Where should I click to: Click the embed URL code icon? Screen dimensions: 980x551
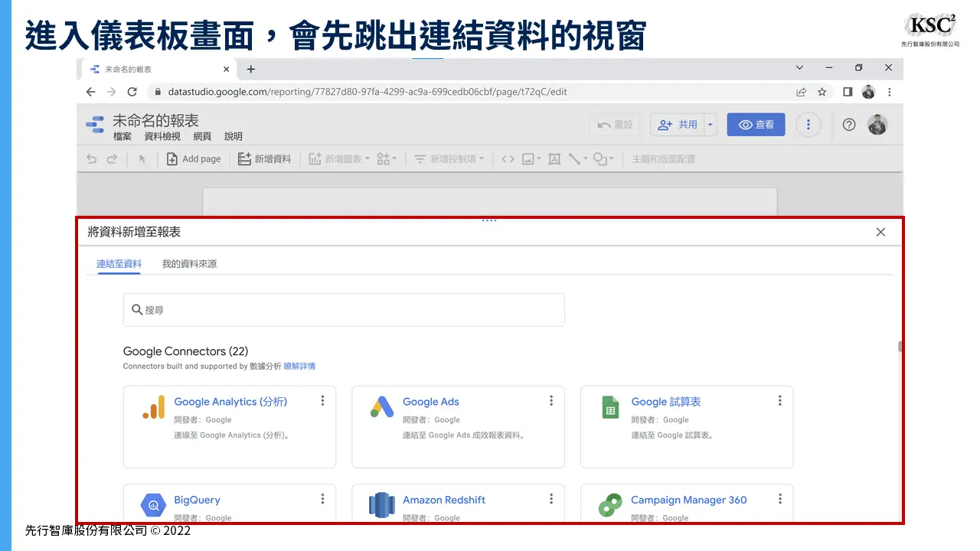(508, 159)
